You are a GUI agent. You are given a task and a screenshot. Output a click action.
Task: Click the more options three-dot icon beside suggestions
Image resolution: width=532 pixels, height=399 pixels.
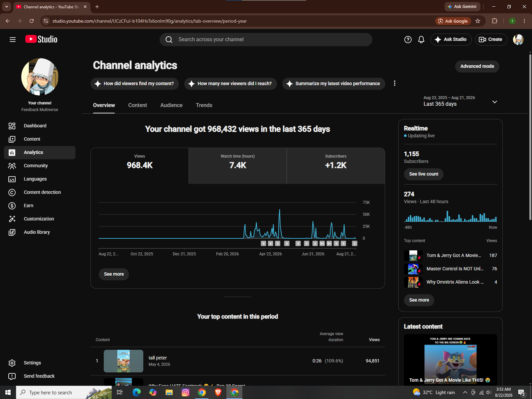pyautogui.click(x=394, y=83)
